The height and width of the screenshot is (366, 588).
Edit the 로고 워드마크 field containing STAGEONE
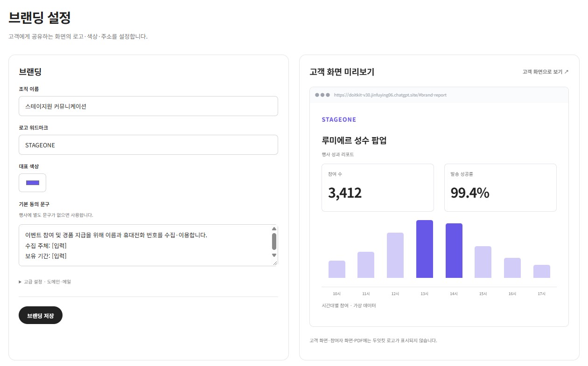tap(148, 145)
